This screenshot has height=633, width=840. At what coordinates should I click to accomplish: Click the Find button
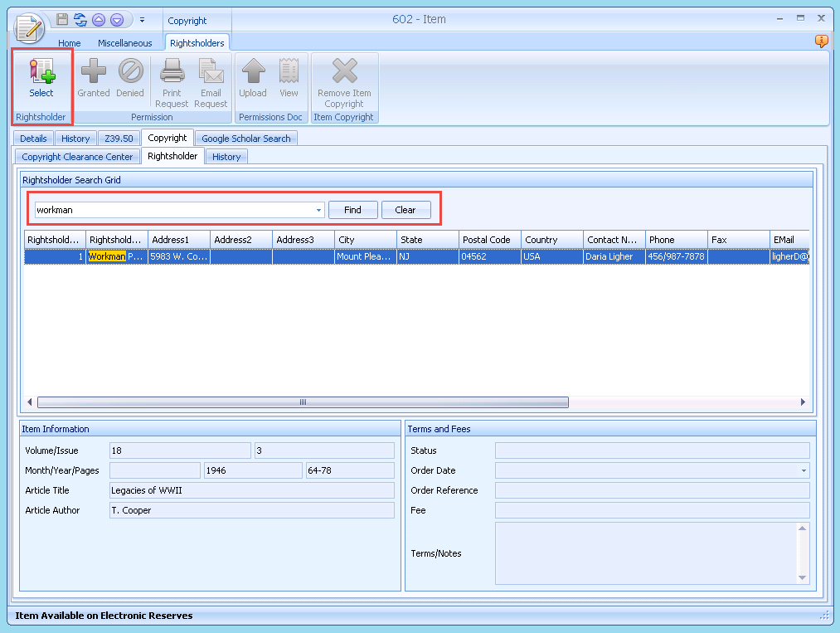click(x=352, y=210)
